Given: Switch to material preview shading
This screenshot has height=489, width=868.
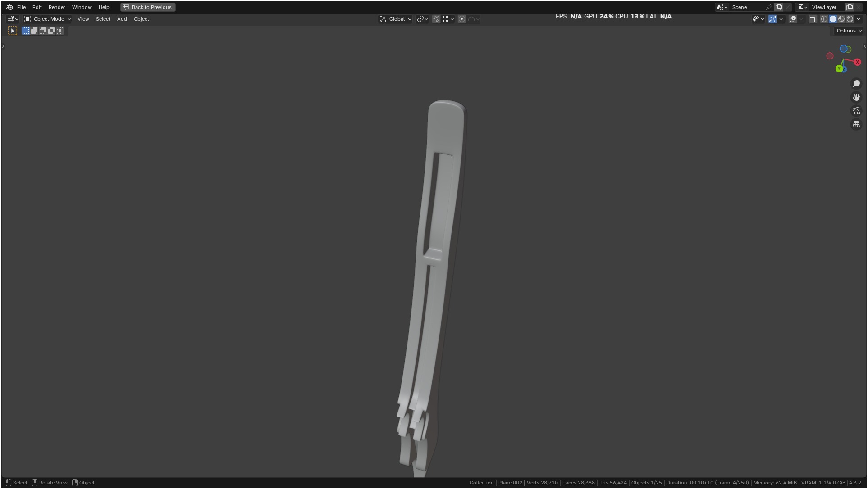Looking at the screenshot, I should click(x=841, y=19).
